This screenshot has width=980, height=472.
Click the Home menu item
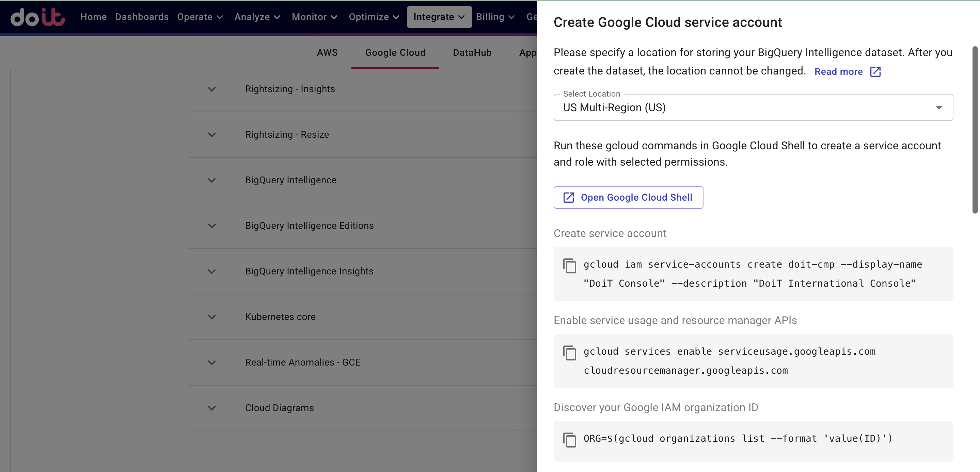93,17
